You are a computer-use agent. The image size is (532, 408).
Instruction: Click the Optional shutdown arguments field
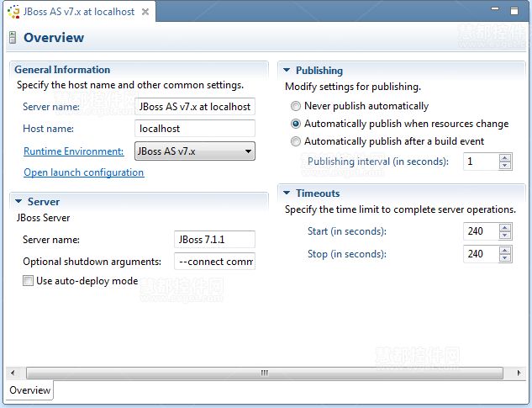(214, 262)
